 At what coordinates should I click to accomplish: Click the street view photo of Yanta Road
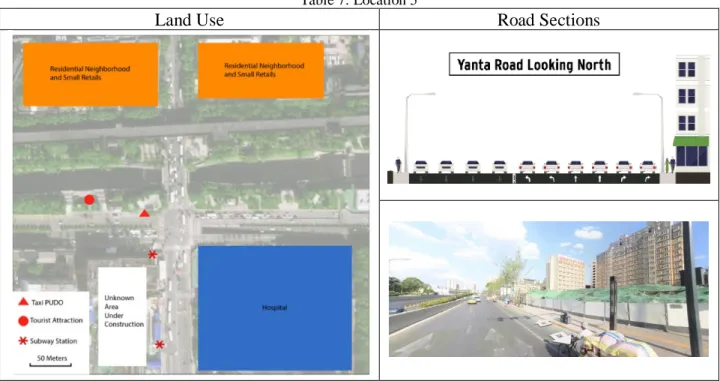coord(549,289)
